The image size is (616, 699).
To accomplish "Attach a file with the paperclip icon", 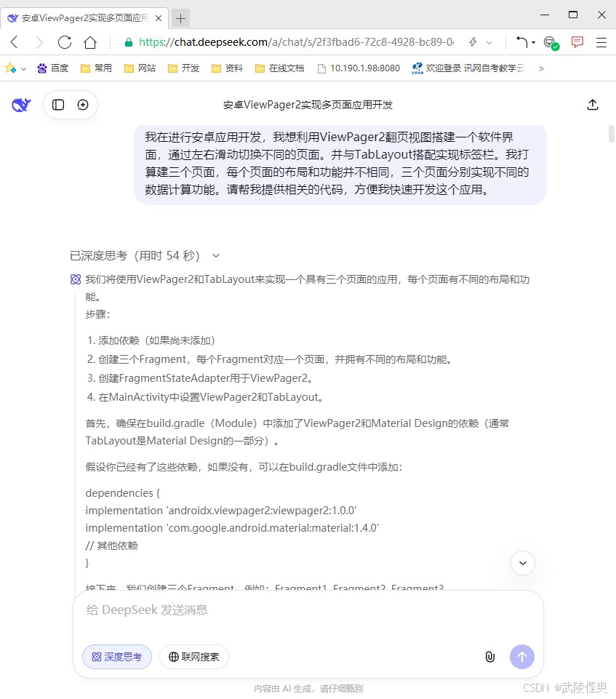I will (490, 657).
